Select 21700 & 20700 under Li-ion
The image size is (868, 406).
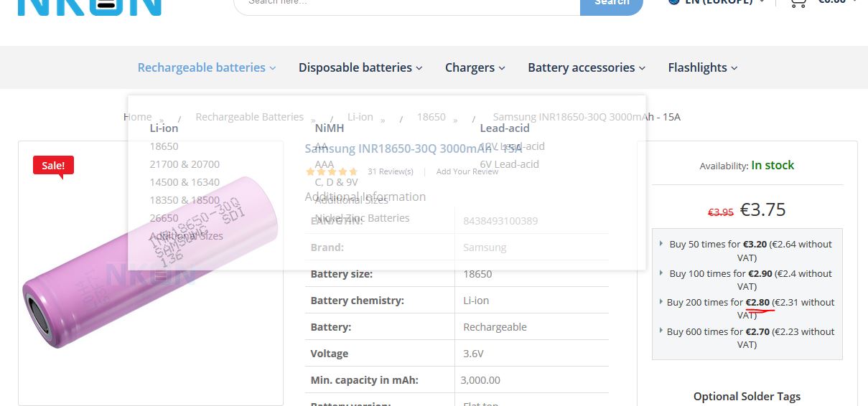pos(185,164)
